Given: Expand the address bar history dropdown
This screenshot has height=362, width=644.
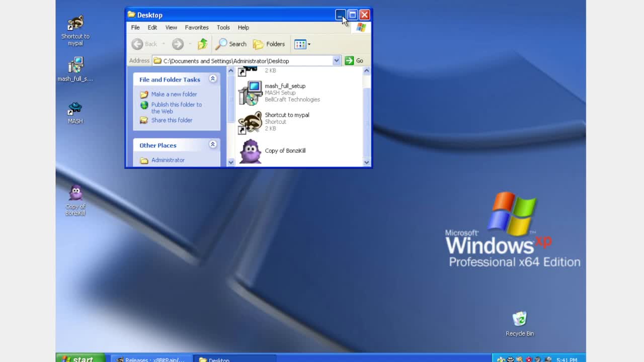Looking at the screenshot, I should pyautogui.click(x=336, y=60).
